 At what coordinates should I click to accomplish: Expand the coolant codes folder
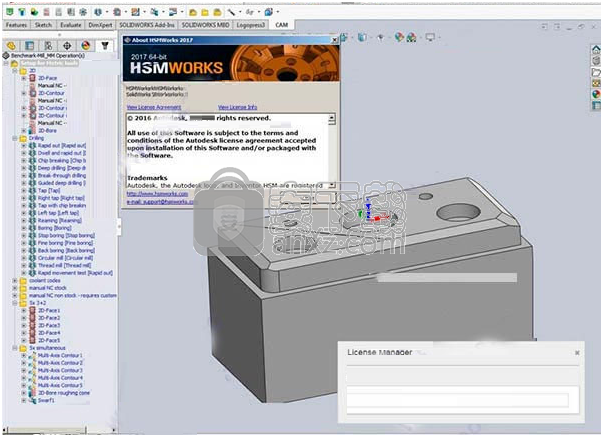tap(15, 280)
